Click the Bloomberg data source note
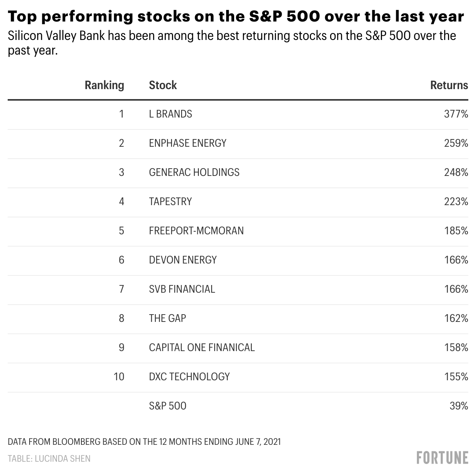This screenshot has width=476, height=474. tap(144, 442)
